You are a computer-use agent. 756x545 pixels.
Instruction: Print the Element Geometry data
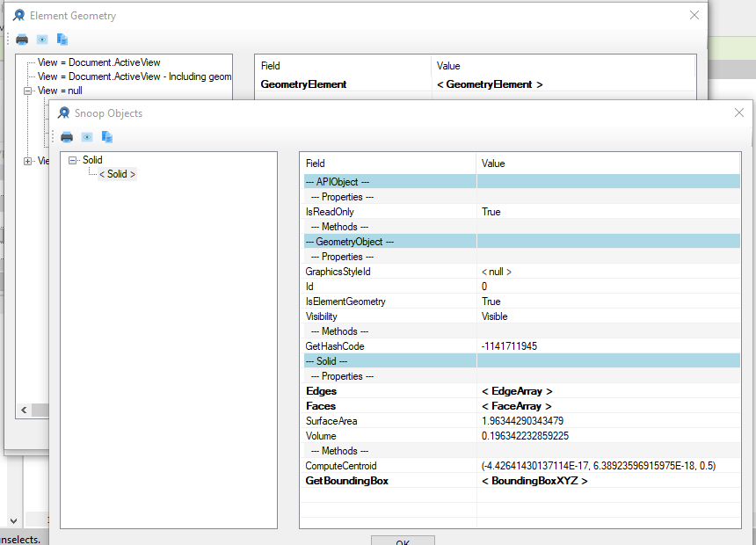coord(21,39)
